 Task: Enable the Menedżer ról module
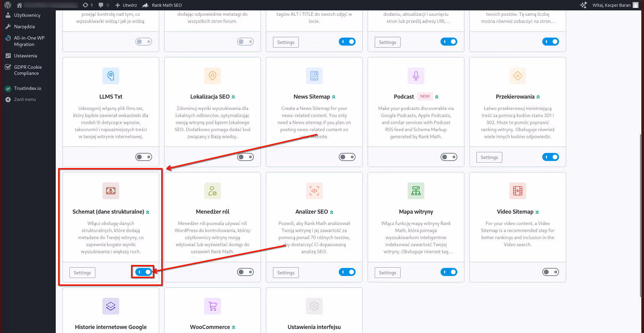pos(245,272)
